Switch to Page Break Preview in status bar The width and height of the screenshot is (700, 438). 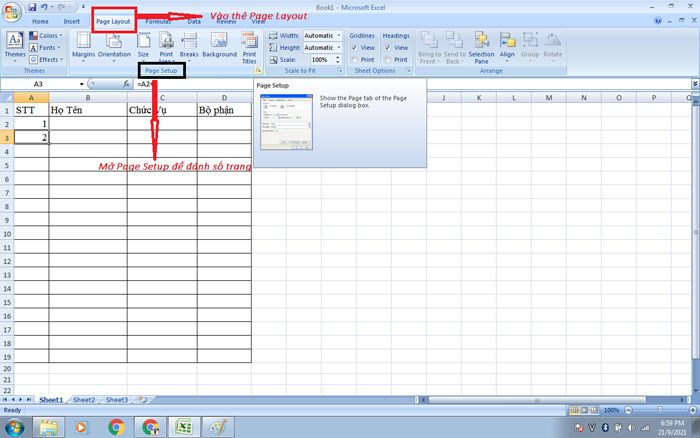(594, 410)
